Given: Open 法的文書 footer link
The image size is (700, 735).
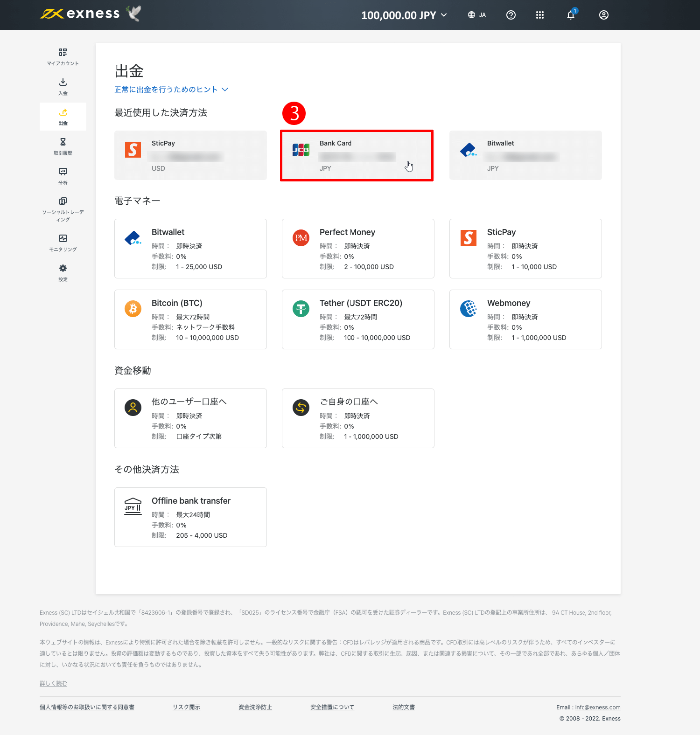Looking at the screenshot, I should pyautogui.click(x=404, y=707).
